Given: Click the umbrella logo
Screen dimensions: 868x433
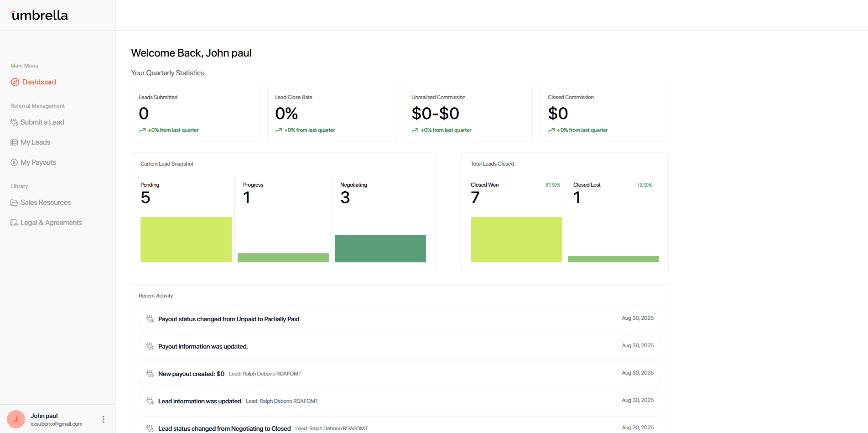Looking at the screenshot, I should [x=39, y=15].
